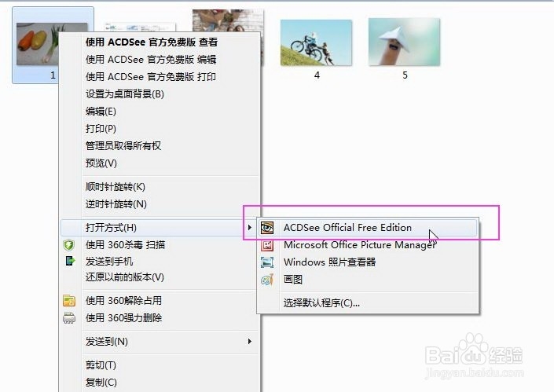Select 打印(P) in context menu
Viewport: 554px width, 392px height.
(x=101, y=129)
